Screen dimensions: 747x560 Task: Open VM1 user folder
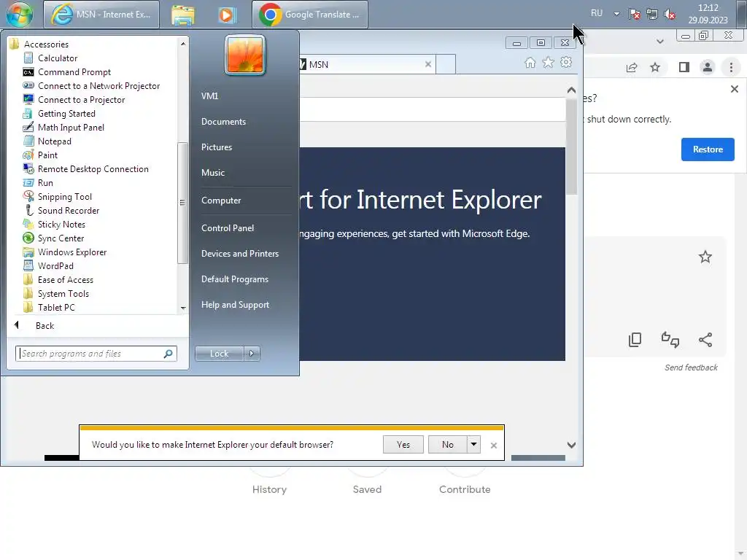coord(209,96)
